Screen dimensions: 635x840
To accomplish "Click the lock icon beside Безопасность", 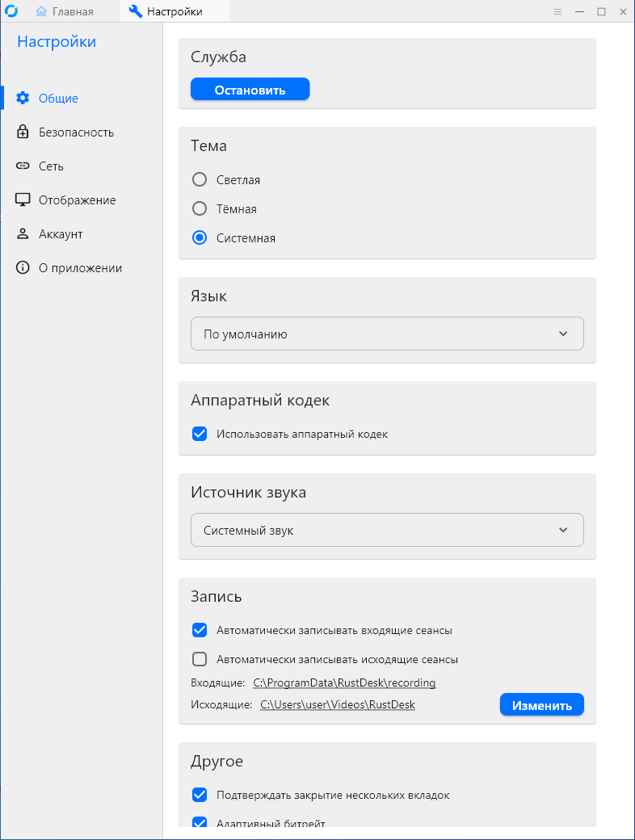I will click(x=23, y=132).
